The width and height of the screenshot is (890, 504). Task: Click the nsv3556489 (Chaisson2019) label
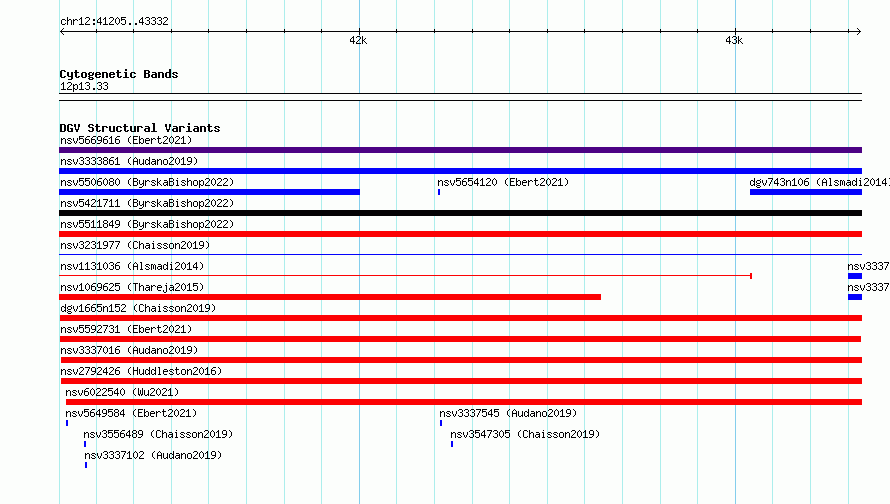pos(158,434)
